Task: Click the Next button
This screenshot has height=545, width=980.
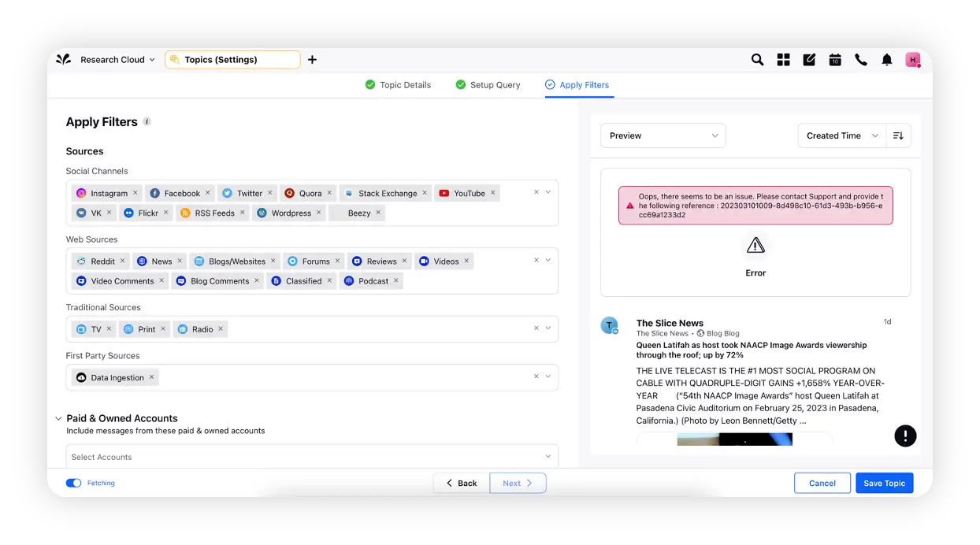Action: tap(518, 483)
